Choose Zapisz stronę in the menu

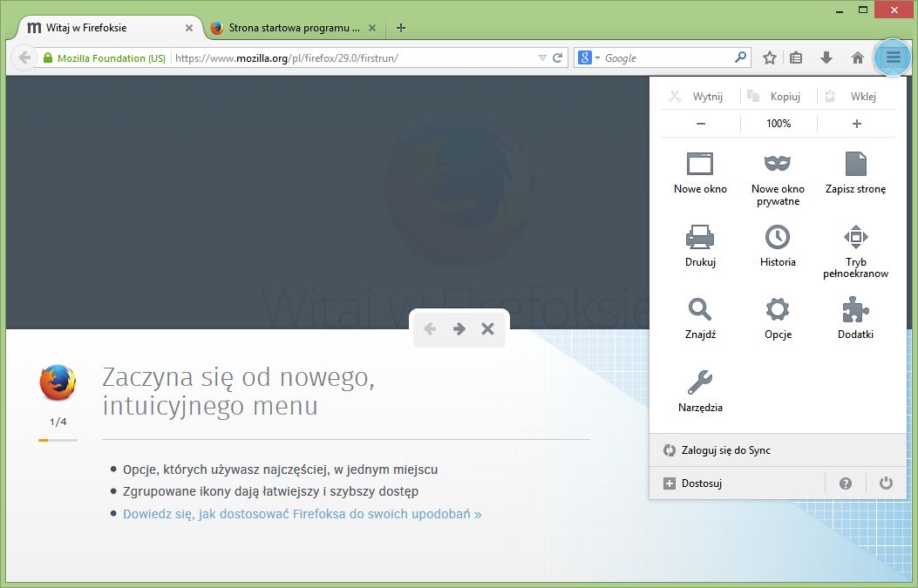point(855,173)
